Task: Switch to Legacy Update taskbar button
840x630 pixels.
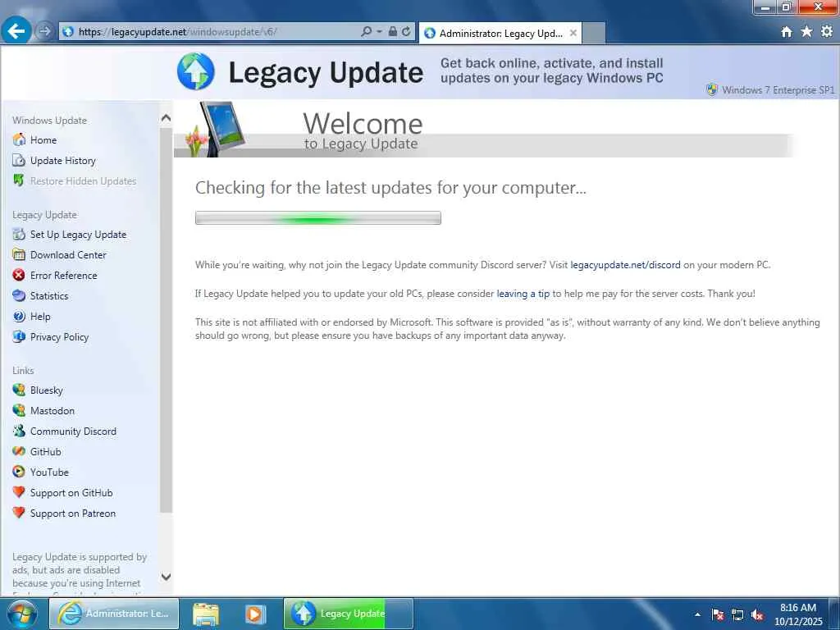Action: (348, 614)
